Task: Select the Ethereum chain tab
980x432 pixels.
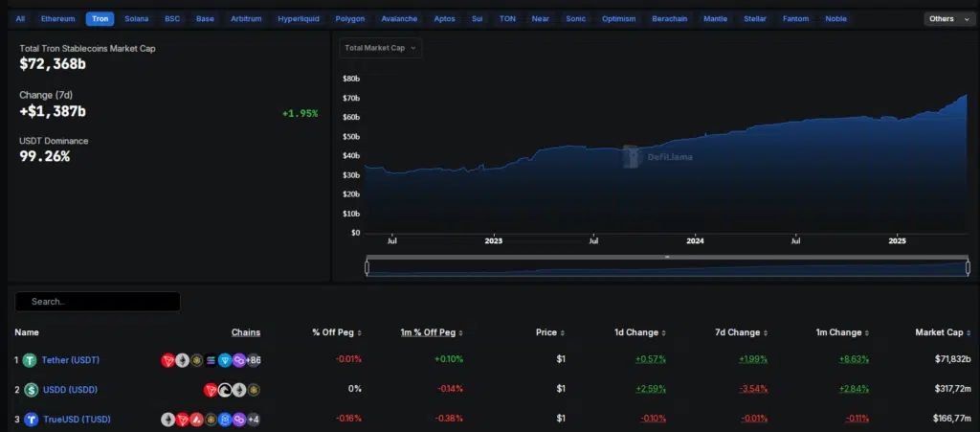Action: tap(58, 19)
